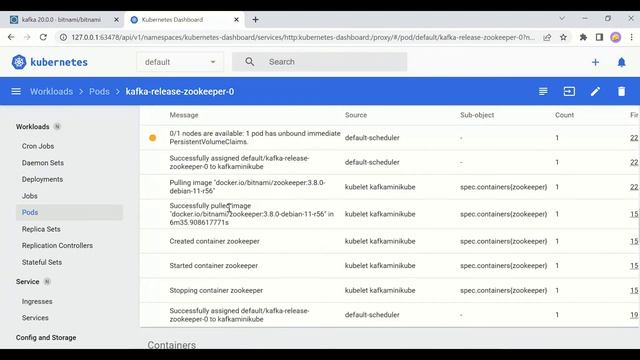This screenshot has width=640, height=360.
Task: Open the hamburger navigation menu
Action: 16,91
